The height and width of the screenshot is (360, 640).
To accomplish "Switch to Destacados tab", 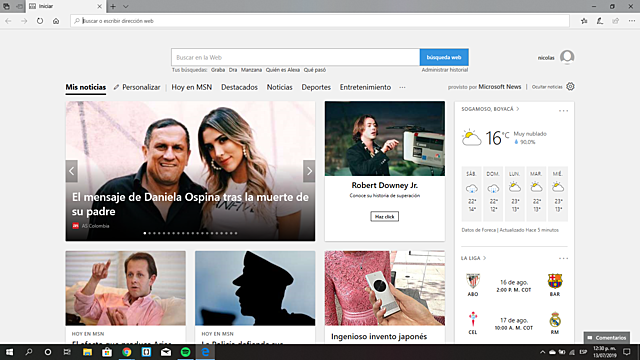I will coord(239,87).
